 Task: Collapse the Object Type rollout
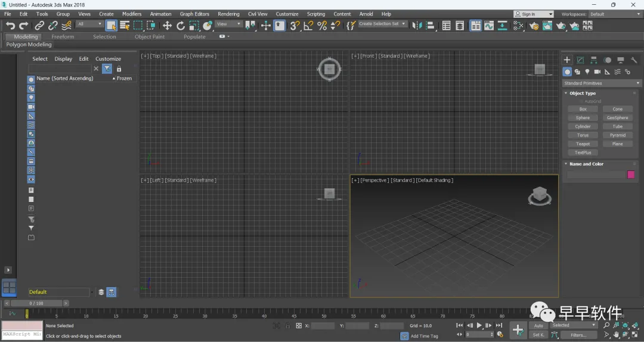[582, 94]
